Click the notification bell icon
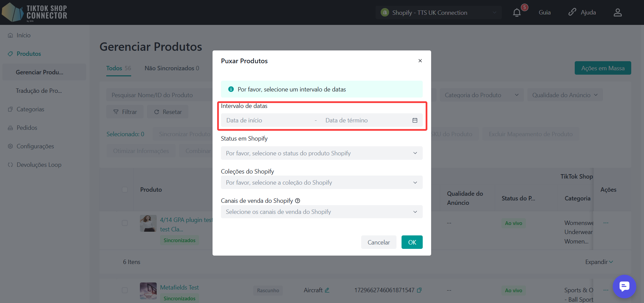This screenshot has height=303, width=644. [x=517, y=13]
